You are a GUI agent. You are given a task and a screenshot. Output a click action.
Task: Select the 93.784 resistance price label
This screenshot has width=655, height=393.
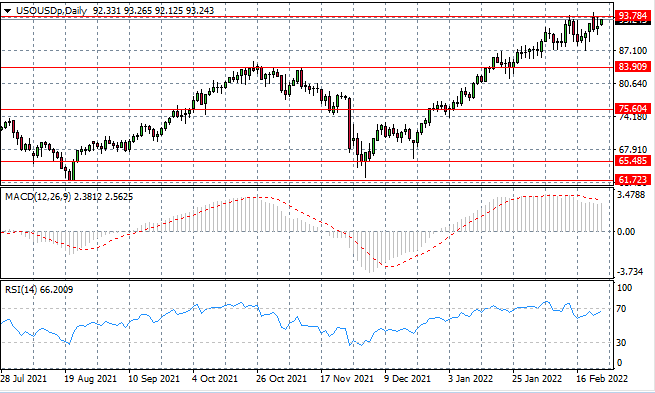tap(632, 16)
